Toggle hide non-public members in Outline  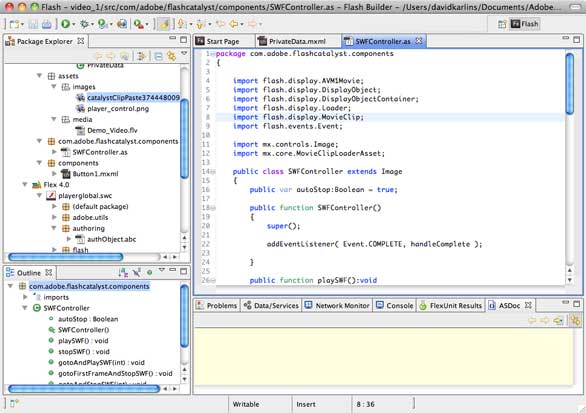pyautogui.click(x=137, y=272)
